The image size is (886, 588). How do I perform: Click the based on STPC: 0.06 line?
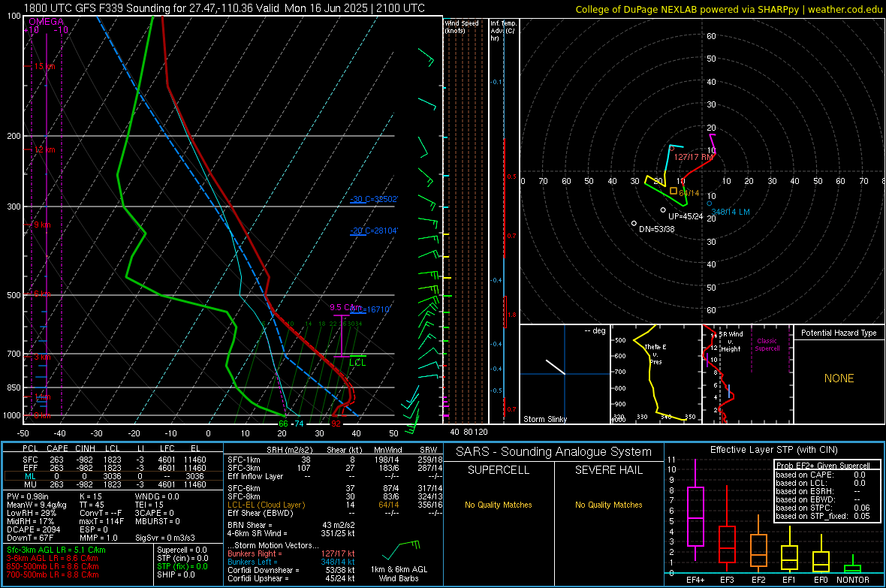tap(823, 508)
